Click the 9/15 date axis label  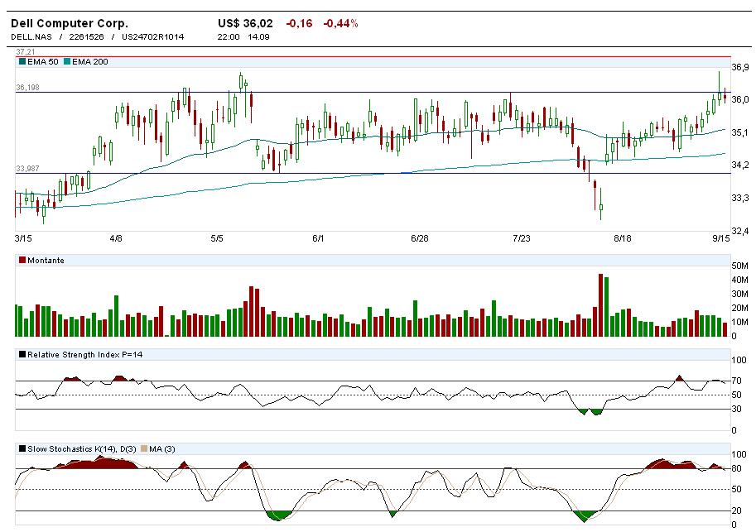tap(721, 238)
